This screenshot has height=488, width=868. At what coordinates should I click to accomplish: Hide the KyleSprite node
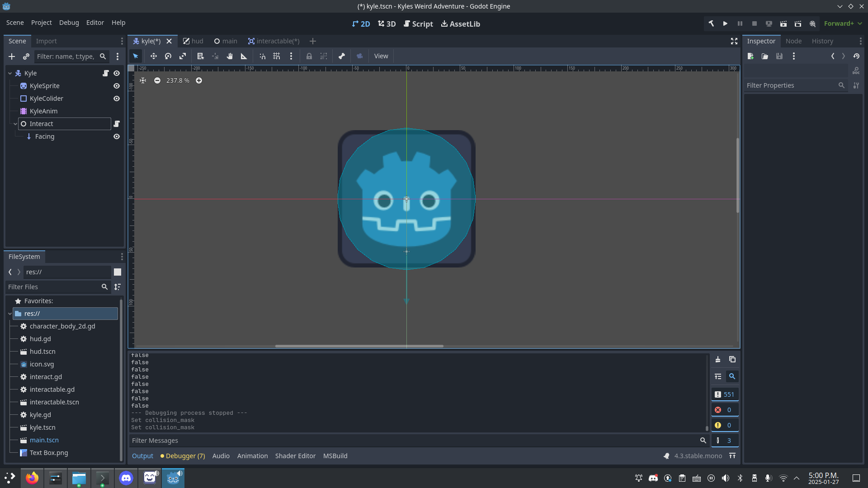coord(117,86)
